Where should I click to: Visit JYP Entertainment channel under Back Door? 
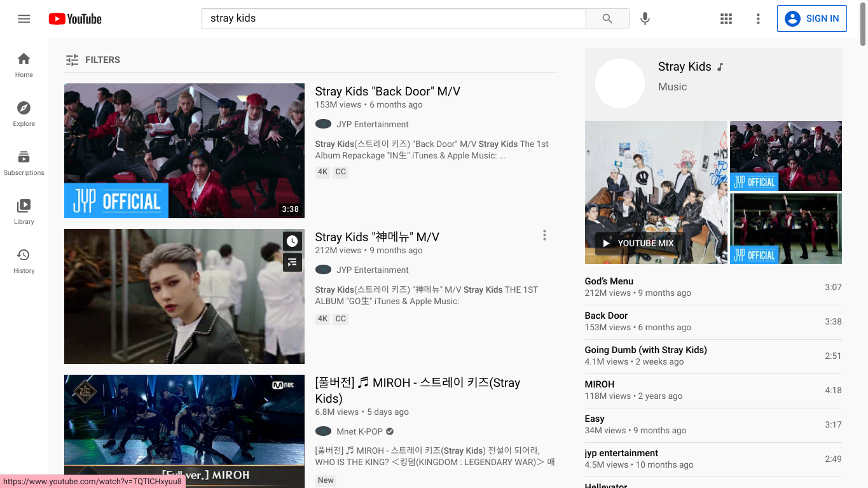tap(373, 124)
